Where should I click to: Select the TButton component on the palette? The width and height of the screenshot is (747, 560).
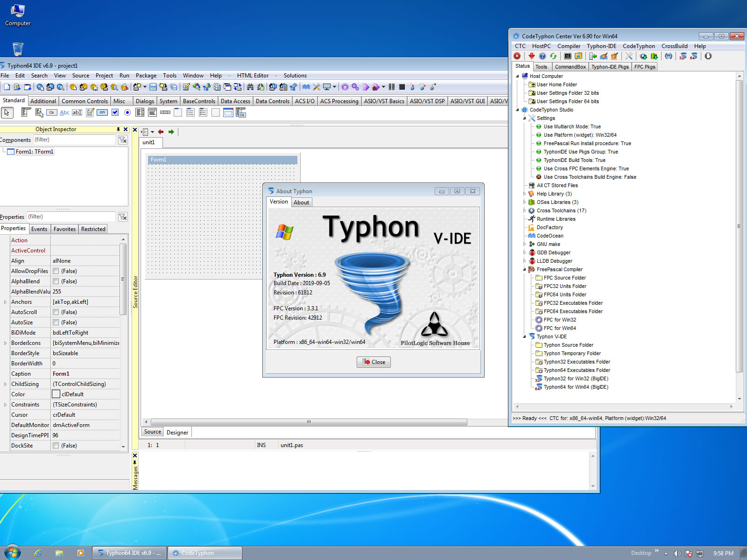point(52,112)
